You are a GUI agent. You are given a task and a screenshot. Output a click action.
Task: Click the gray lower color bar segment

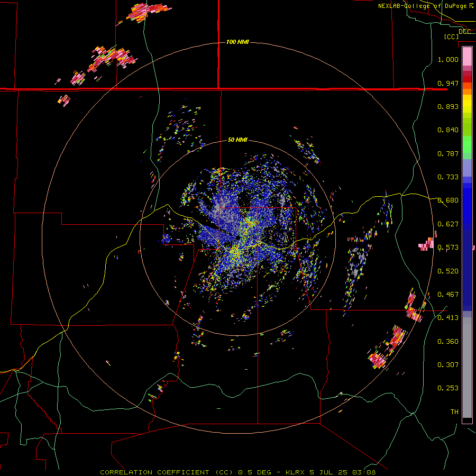467,368
